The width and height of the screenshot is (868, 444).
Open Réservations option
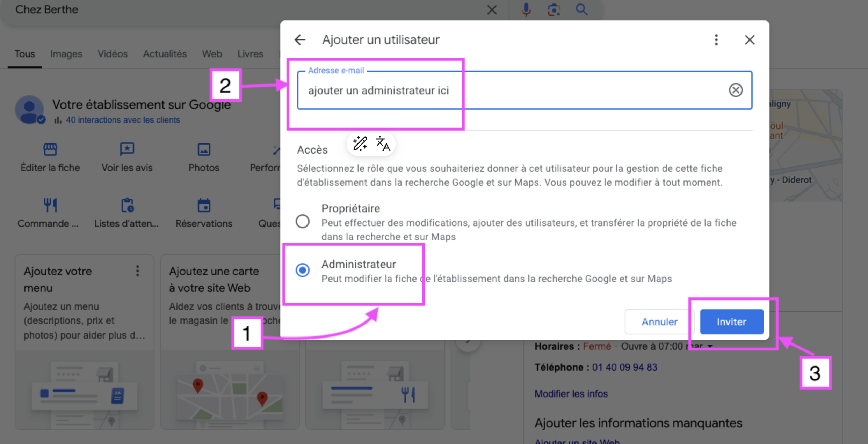[x=204, y=213]
